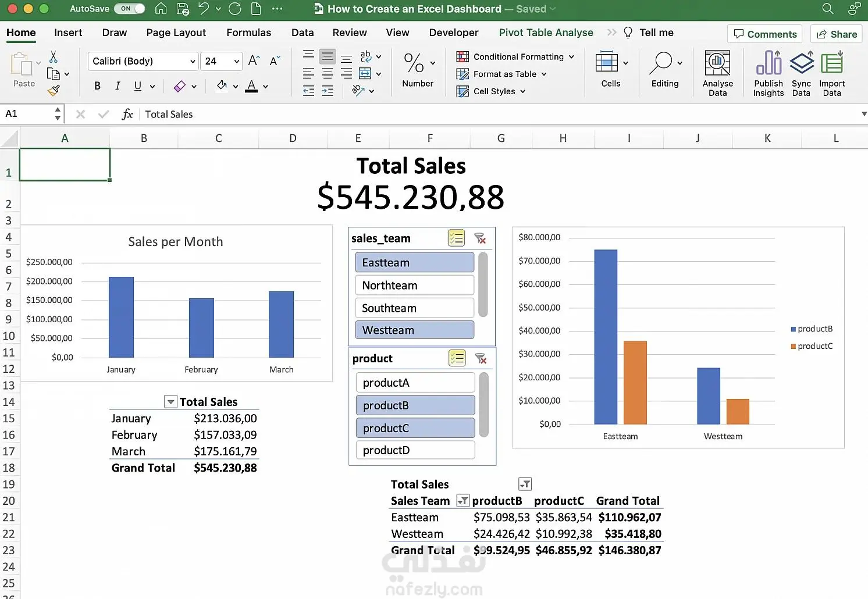Open the Insert tab
Viewport: 868px width, 599px height.
[68, 33]
